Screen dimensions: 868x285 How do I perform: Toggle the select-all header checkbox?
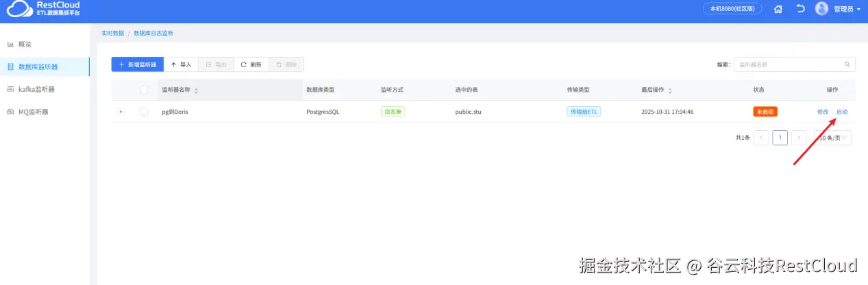click(144, 90)
